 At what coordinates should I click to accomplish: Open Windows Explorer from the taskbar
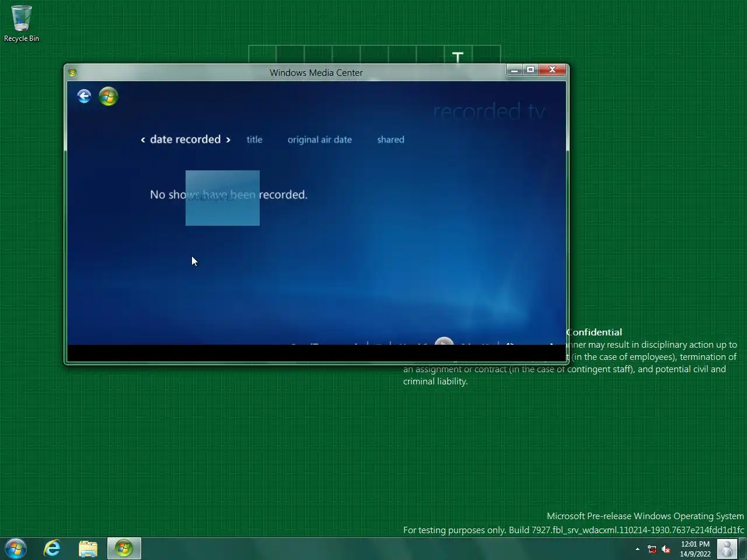pyautogui.click(x=88, y=549)
